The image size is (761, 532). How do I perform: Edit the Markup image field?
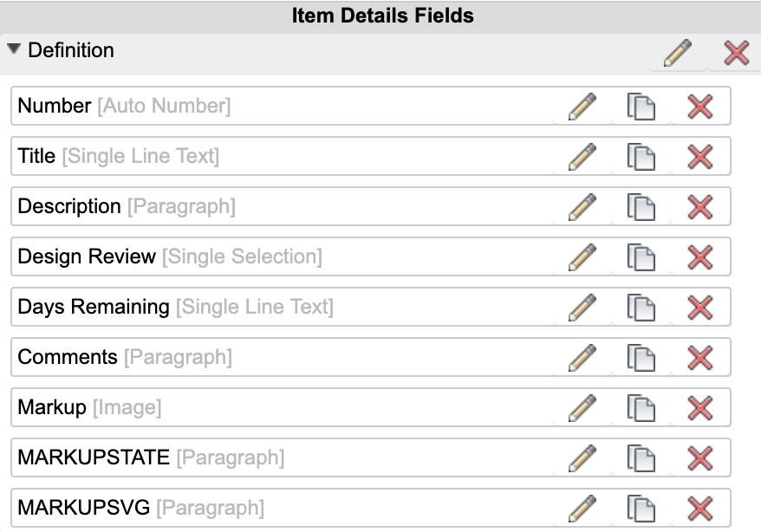pyautogui.click(x=582, y=408)
